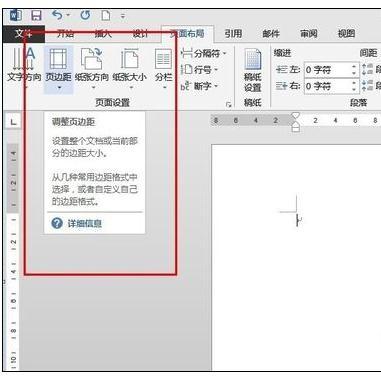Adjust the right indent spinner arrows
Viewport: 381px width, 376px height.
[355, 86]
